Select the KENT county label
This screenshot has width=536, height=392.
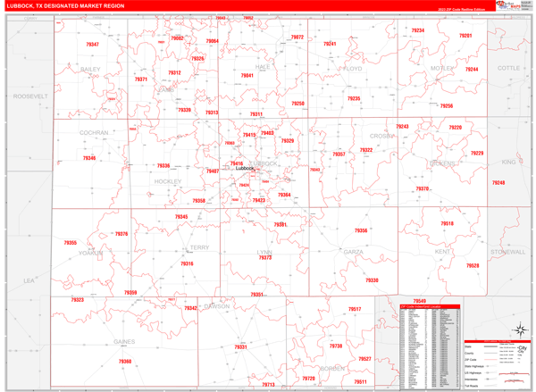442,252
